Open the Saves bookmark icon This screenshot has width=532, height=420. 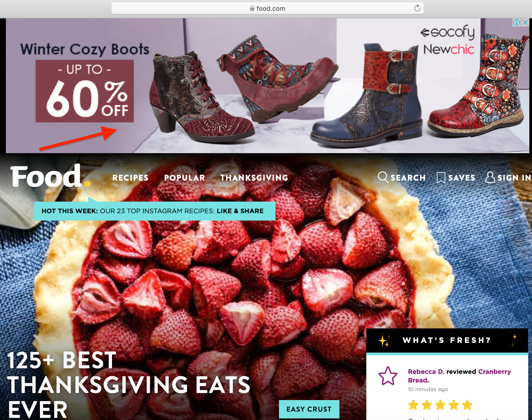[x=441, y=177]
